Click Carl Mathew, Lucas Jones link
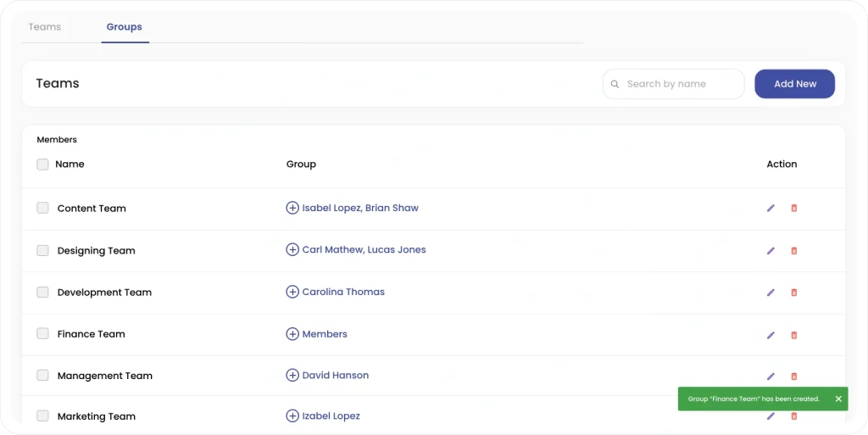The height and width of the screenshot is (435, 868). click(364, 249)
